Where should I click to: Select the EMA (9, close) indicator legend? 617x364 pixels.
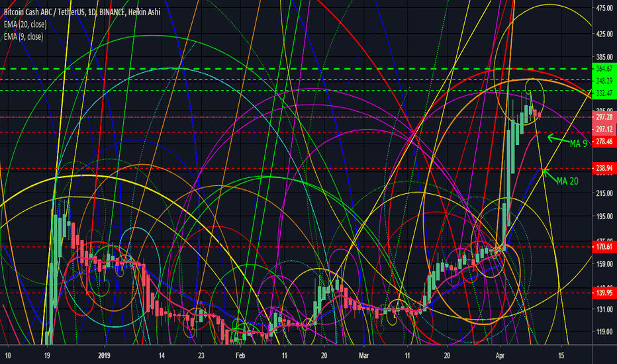tap(24, 36)
